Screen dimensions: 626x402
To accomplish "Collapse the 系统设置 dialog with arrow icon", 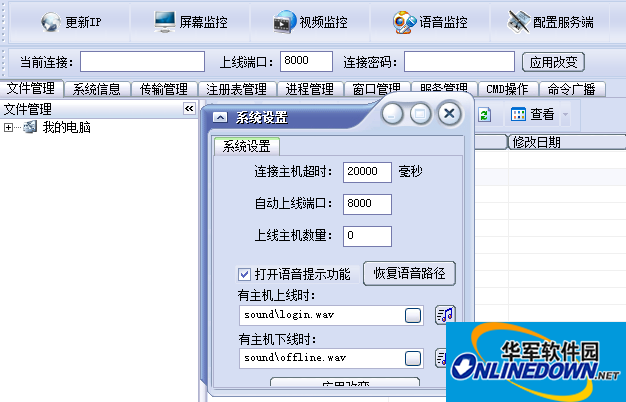I will coord(220,117).
